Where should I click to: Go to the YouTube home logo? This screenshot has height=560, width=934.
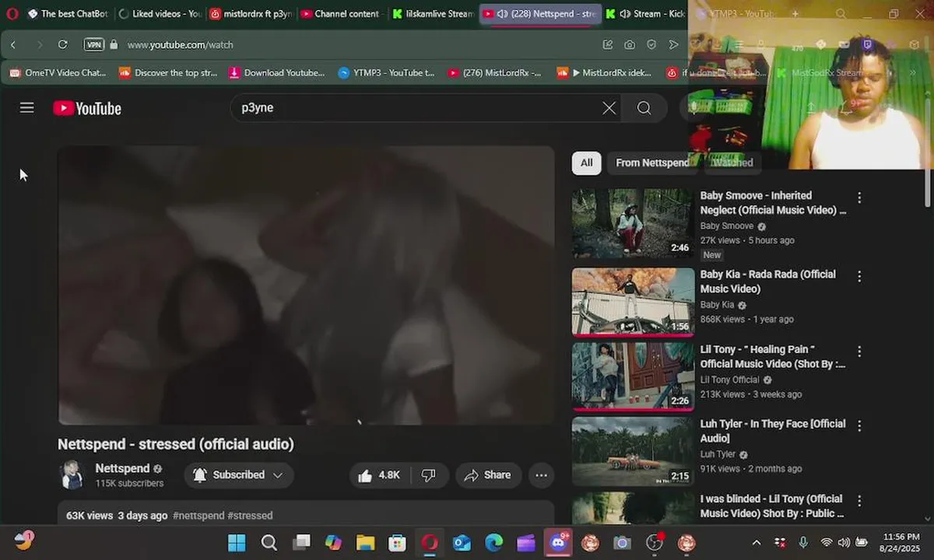tap(87, 108)
